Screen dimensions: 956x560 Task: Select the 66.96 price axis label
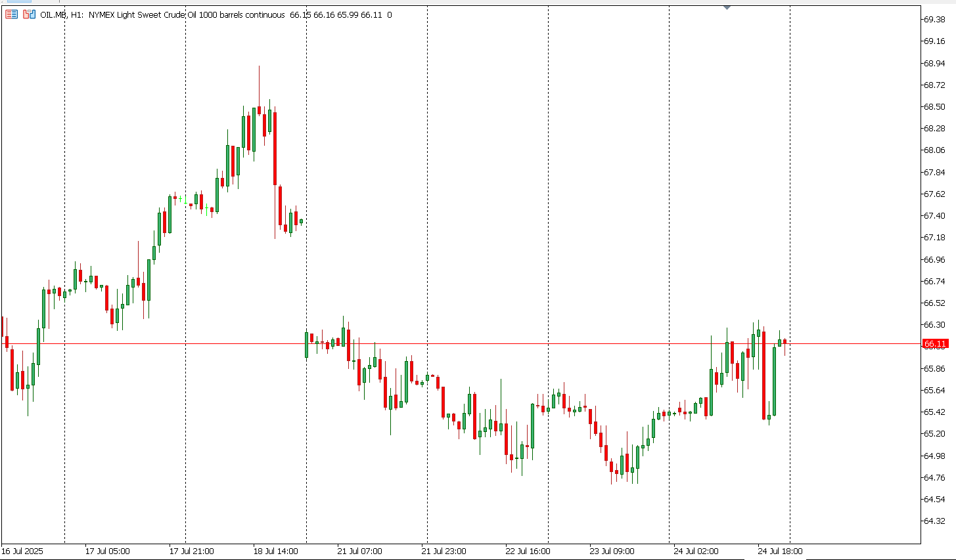tap(934, 259)
